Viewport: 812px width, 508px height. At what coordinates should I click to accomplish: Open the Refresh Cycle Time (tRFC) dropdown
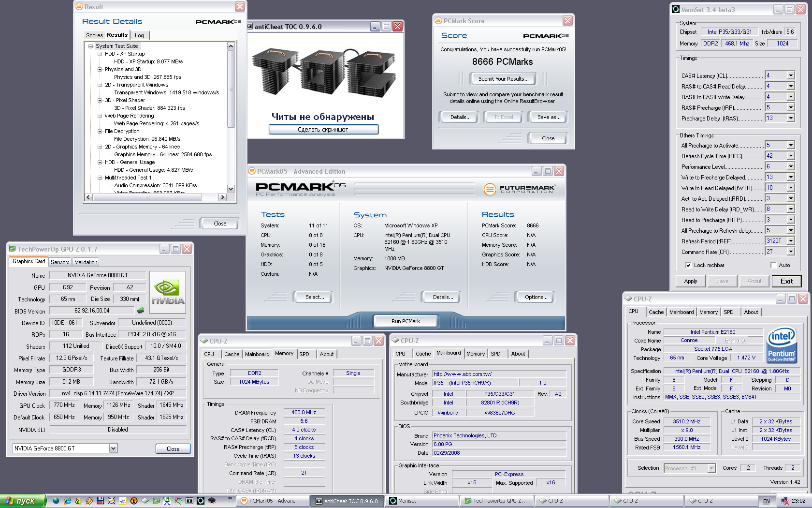(x=791, y=156)
